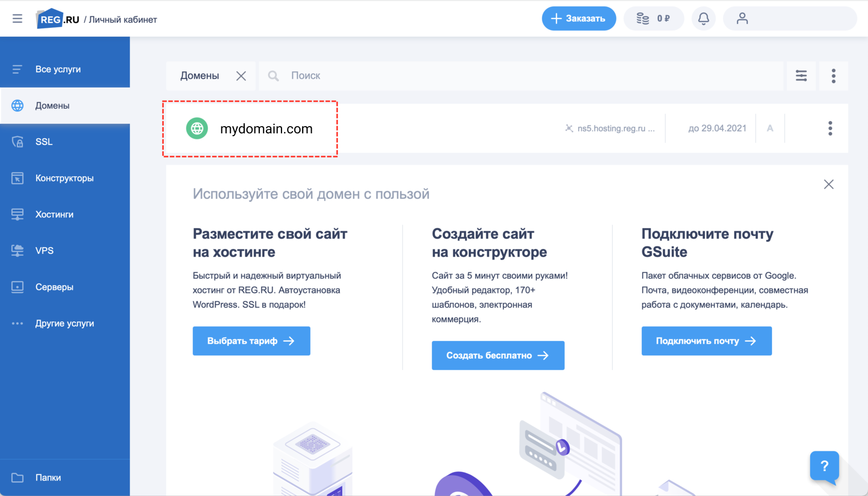
Task: Open the notifications bell
Action: pos(704,18)
